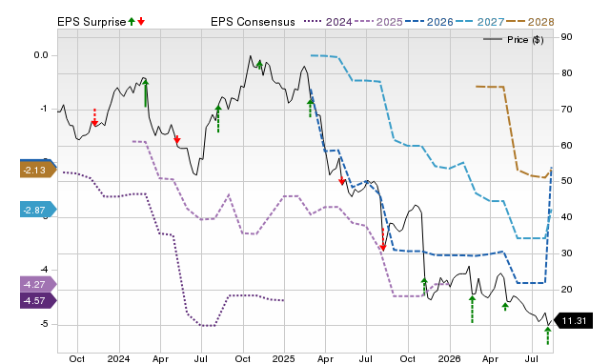Click the Price ($) legend entry
The width and height of the screenshot is (610, 364).
point(514,40)
